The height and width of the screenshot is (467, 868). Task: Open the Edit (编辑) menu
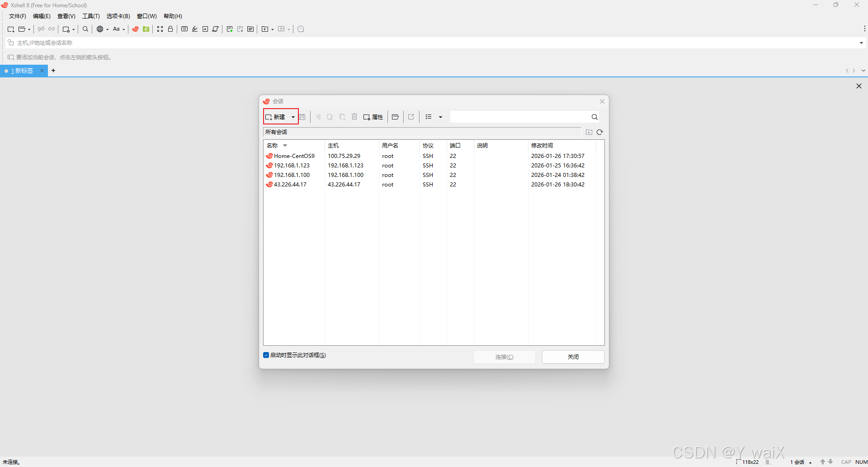pyautogui.click(x=42, y=16)
